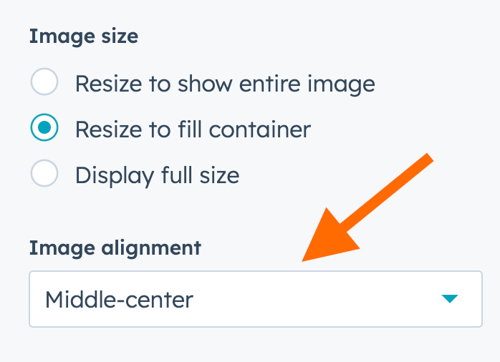Screen dimensions: 500x362
Task: Click the Image size heading
Action: click(x=84, y=37)
